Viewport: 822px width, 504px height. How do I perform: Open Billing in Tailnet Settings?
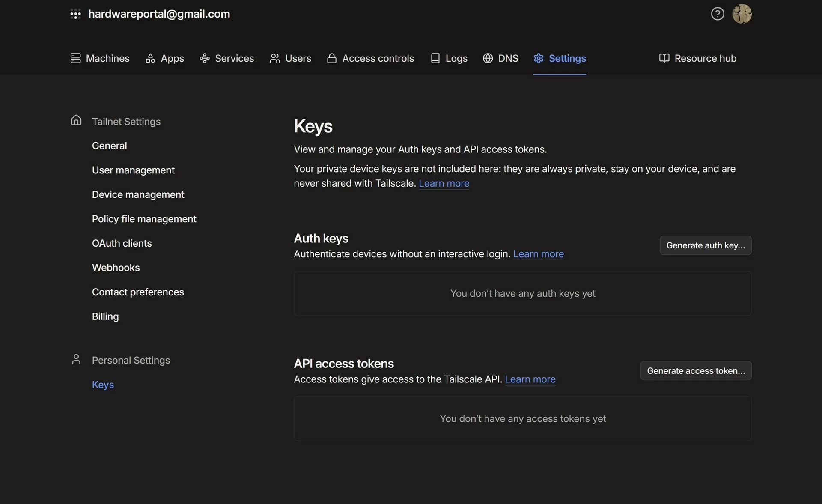coord(105,316)
